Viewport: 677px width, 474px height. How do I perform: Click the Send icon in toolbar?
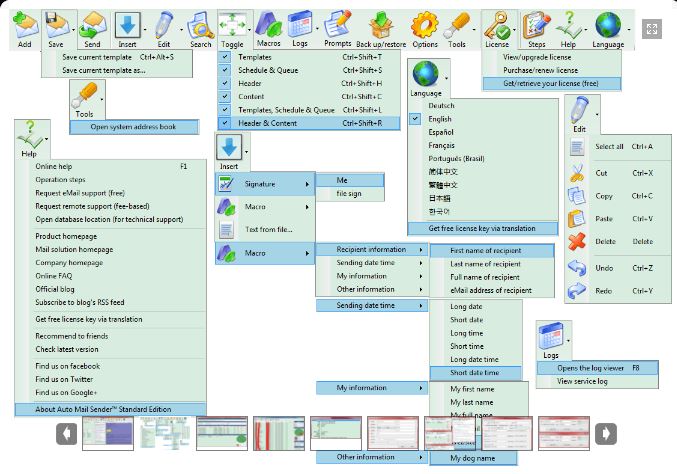click(x=93, y=24)
